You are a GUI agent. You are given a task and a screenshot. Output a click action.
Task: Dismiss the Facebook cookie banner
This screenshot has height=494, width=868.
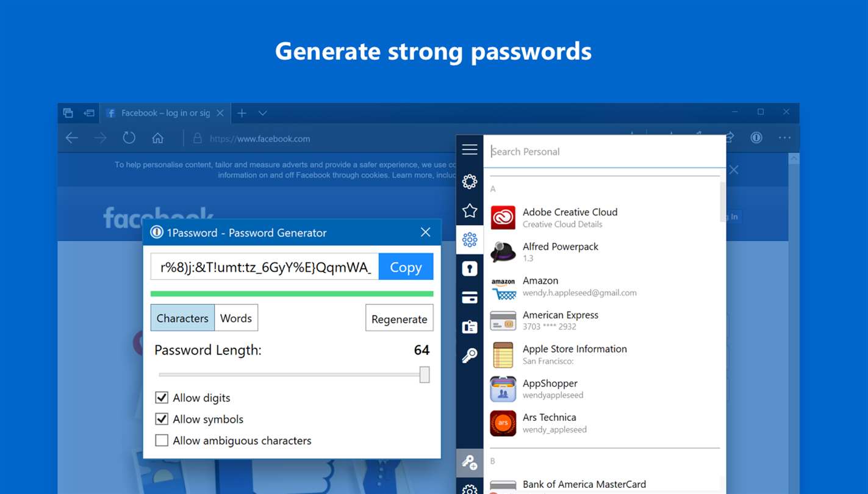tap(734, 170)
